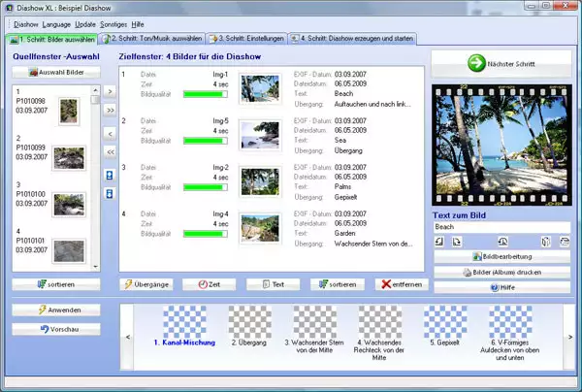Open the Bildbearbeitung image editor
Screen dimensions: 582x392
[x=501, y=256]
